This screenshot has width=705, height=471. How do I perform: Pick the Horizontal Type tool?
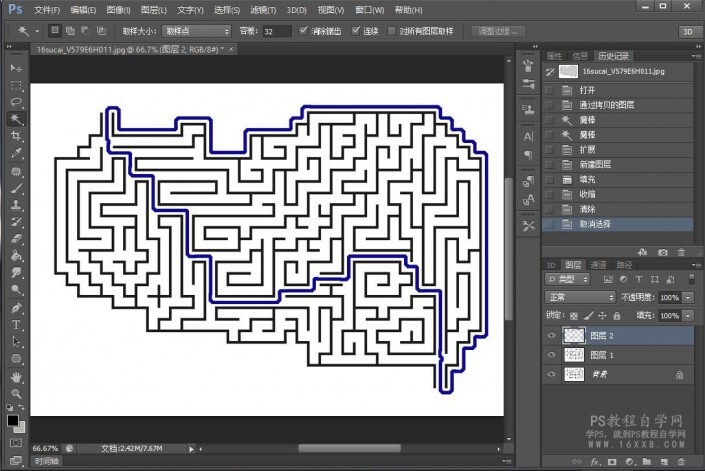pyautogui.click(x=17, y=324)
